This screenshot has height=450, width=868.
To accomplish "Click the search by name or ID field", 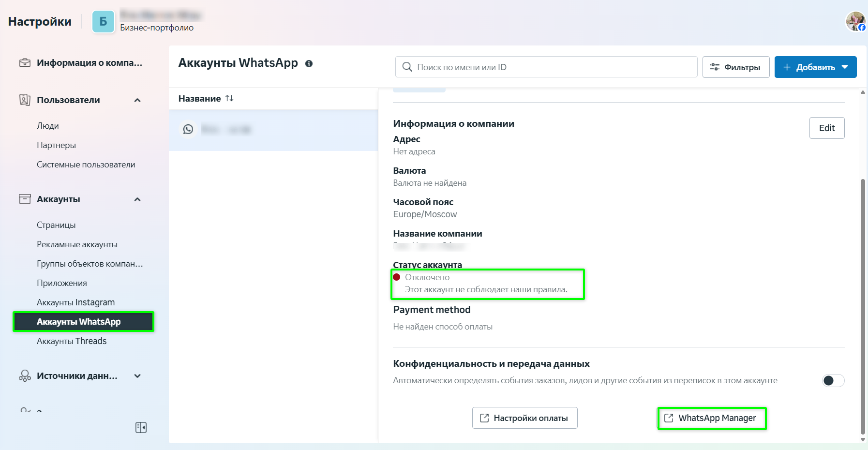I will pyautogui.click(x=547, y=67).
